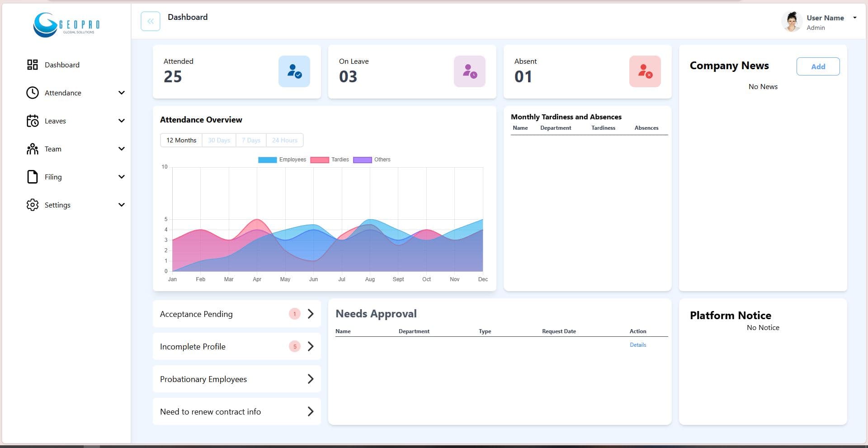Expand the Attendance menu chevron
Image resolution: width=868 pixels, height=448 pixels.
click(x=121, y=93)
